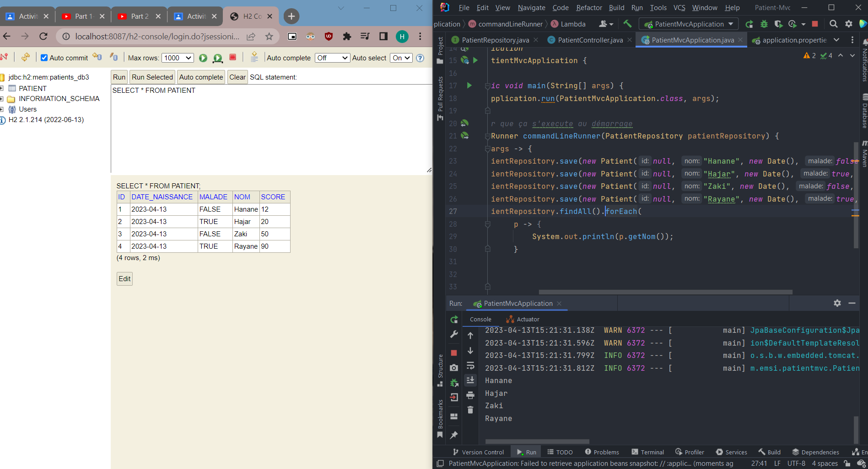Rerun PatientMvcApplication via circular arrow icon
The height and width of the screenshot is (469, 868).
click(454, 319)
